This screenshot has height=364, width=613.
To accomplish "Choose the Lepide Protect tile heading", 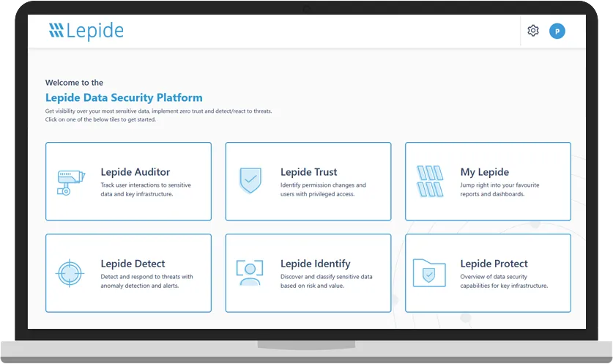I will (494, 264).
